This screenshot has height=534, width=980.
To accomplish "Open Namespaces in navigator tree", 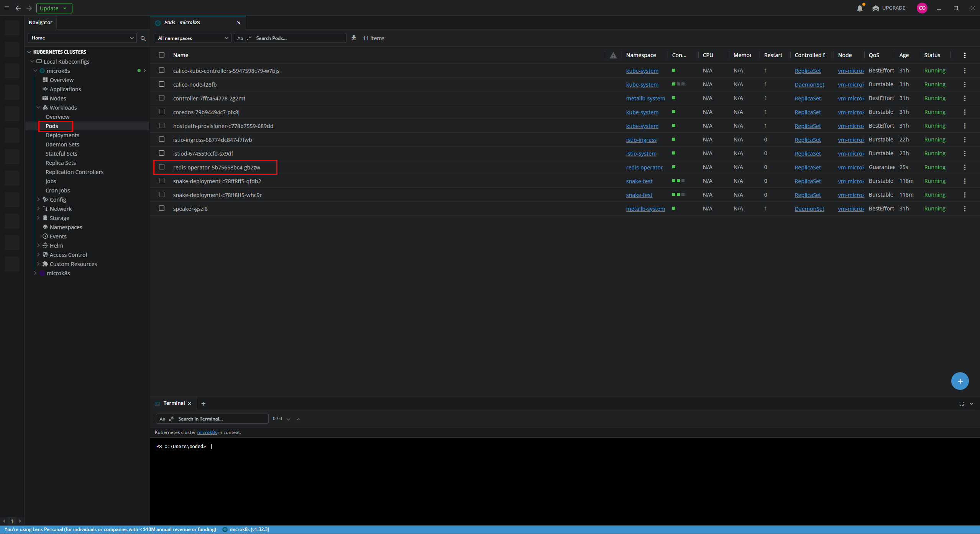I will [x=66, y=227].
